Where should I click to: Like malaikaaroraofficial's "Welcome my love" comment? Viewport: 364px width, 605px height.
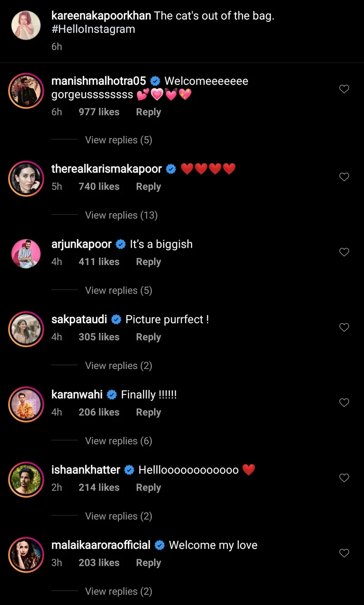pyautogui.click(x=344, y=553)
